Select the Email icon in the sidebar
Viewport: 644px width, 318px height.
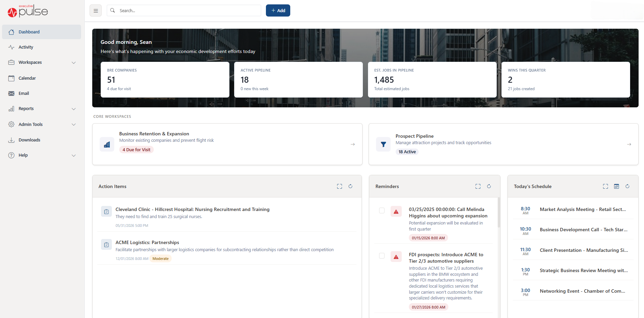pyautogui.click(x=11, y=93)
